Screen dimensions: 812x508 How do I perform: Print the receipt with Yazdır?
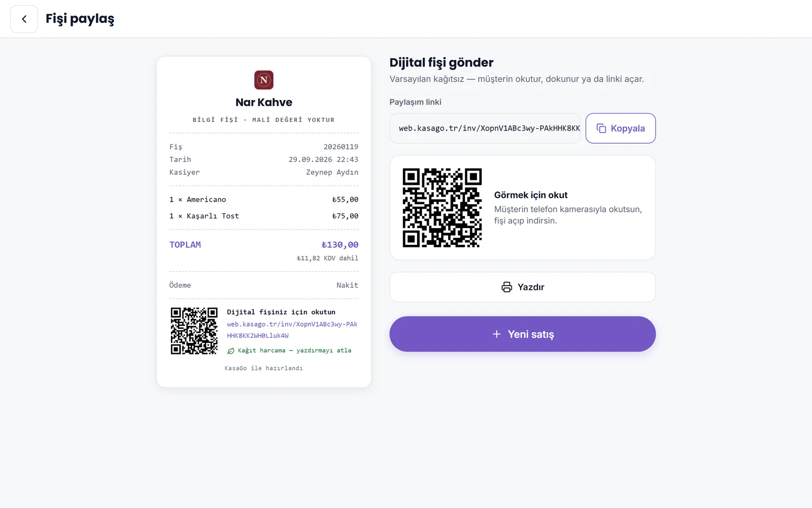click(523, 287)
